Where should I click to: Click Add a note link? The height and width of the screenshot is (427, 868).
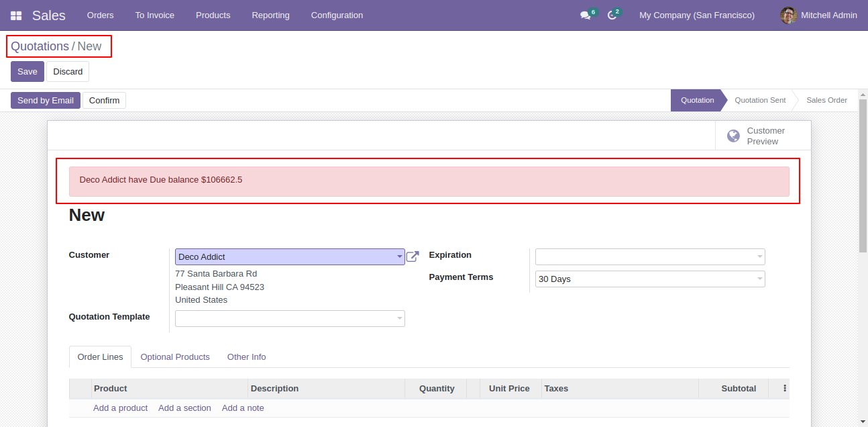pos(243,408)
